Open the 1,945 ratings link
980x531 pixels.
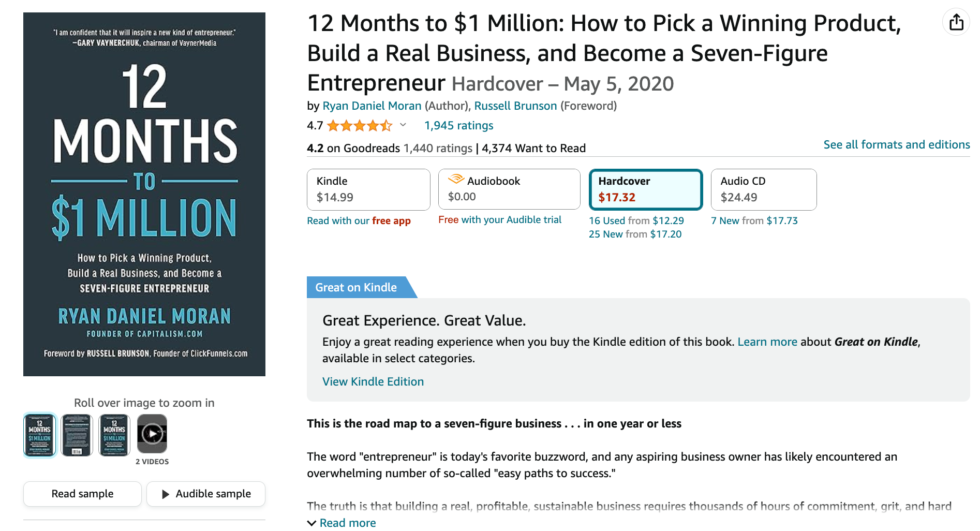459,125
